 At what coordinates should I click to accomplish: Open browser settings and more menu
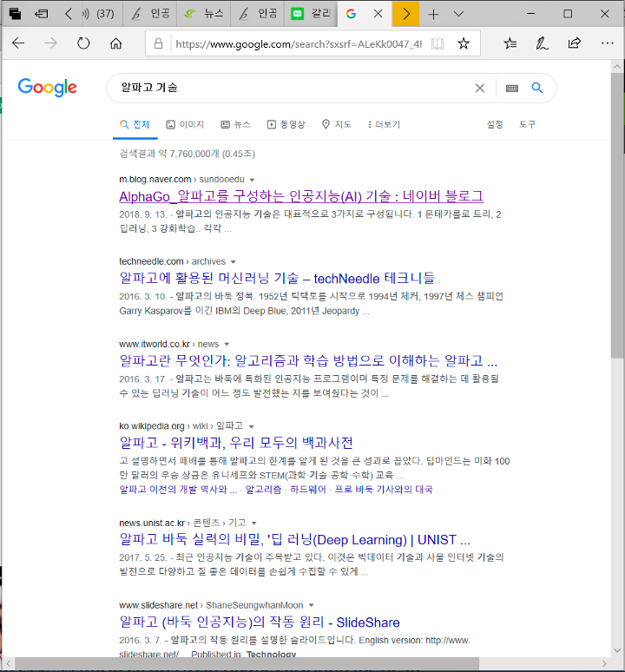[x=608, y=43]
